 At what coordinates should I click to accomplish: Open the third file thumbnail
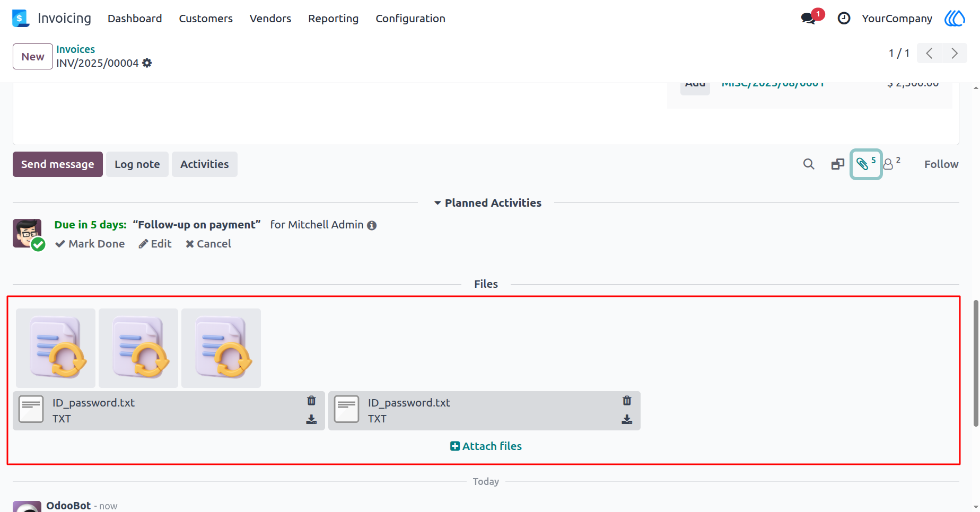[x=221, y=348]
